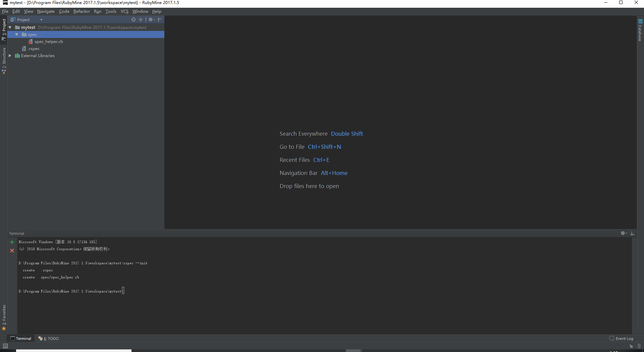This screenshot has width=644, height=352.
Task: Select spec_helper.rb file in tree
Action: tap(49, 42)
